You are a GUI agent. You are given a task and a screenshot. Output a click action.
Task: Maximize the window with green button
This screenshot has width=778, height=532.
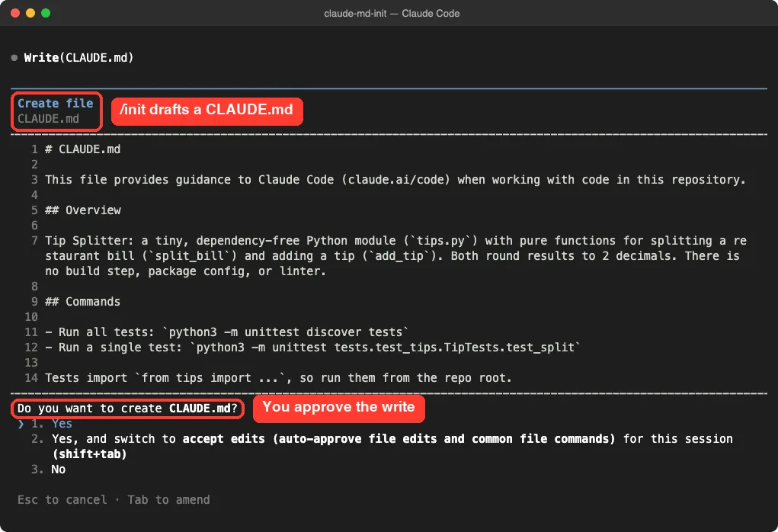46,13
